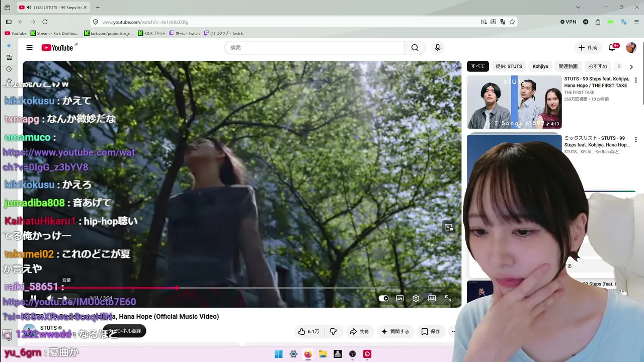
Task: Select the 関連動画 filter chip
Action: click(x=568, y=66)
